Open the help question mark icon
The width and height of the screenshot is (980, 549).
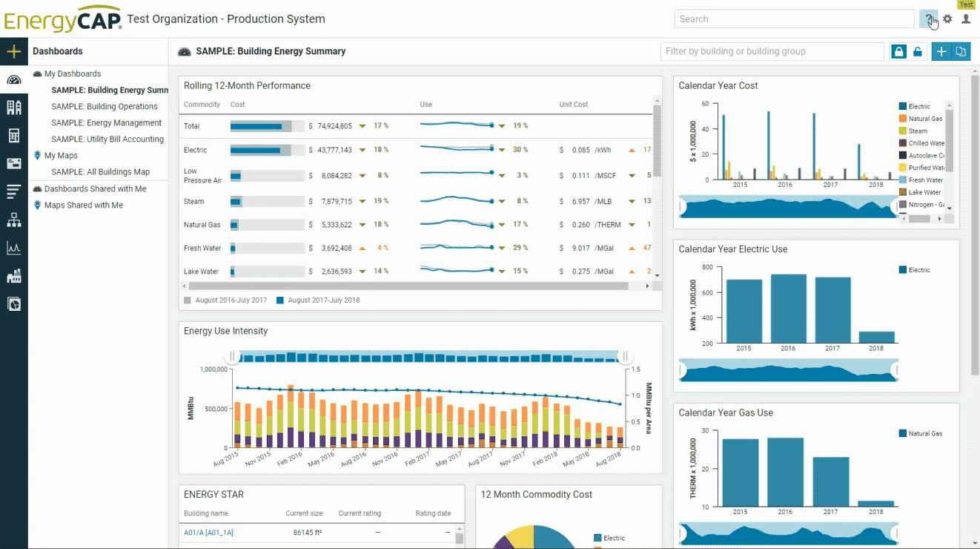928,19
